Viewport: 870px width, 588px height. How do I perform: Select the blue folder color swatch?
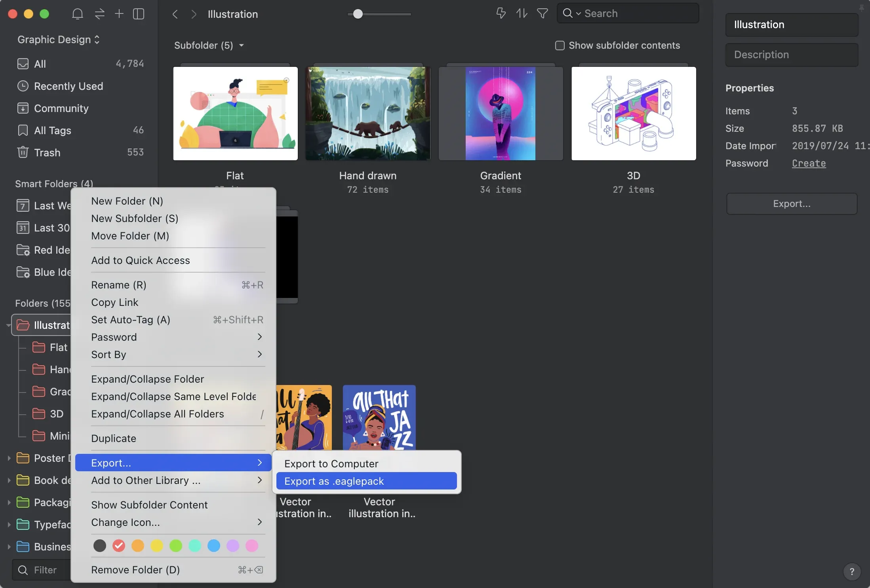[214, 546]
